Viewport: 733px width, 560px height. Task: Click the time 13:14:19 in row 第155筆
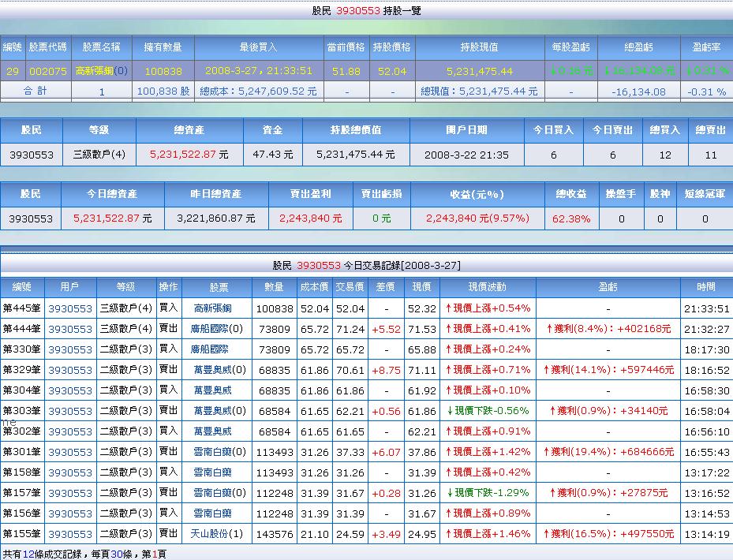click(707, 534)
